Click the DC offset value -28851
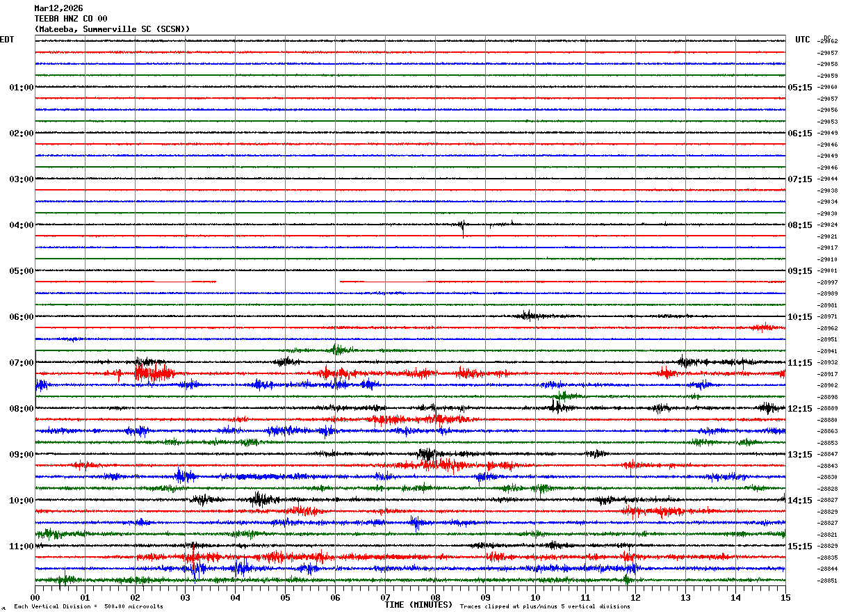Image resolution: width=841 pixels, height=616 pixels. pos(828,581)
